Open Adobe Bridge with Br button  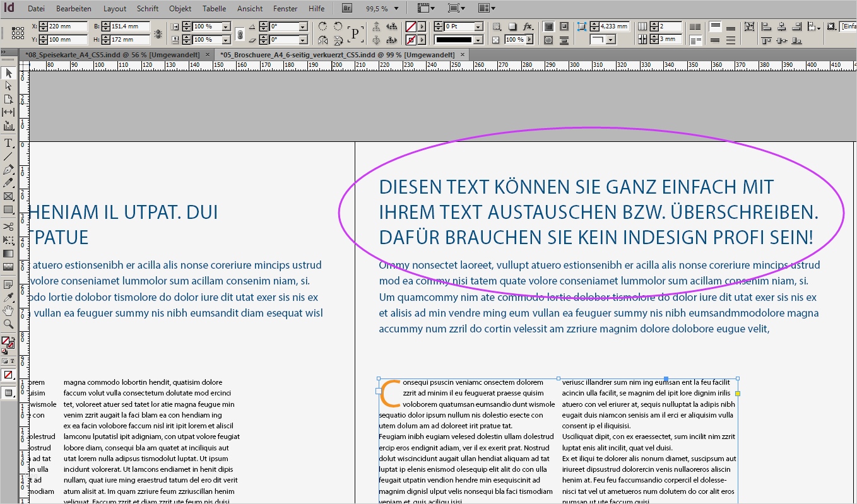click(347, 9)
